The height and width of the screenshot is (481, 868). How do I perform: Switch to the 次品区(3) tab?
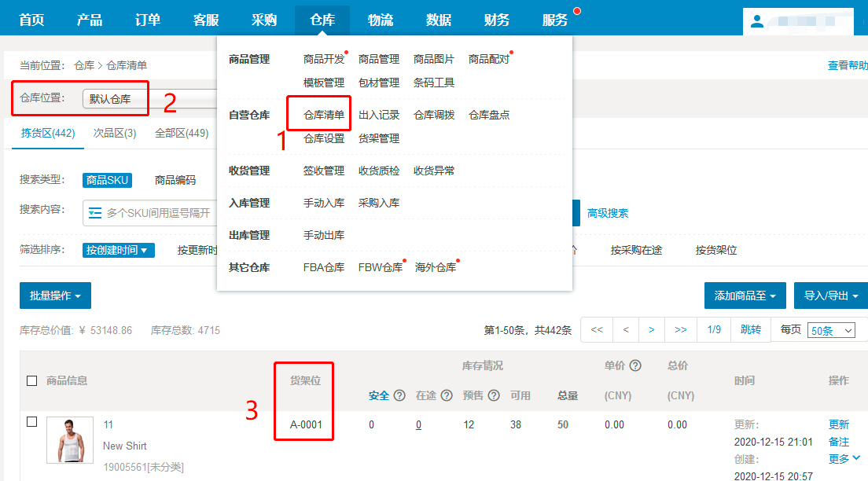(x=115, y=134)
